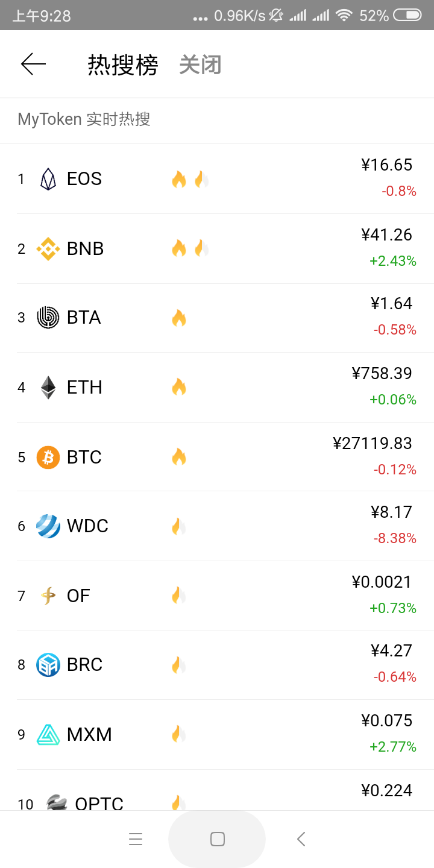Tap the back arrow icon
Image resolution: width=434 pixels, height=868 pixels.
[x=33, y=64]
